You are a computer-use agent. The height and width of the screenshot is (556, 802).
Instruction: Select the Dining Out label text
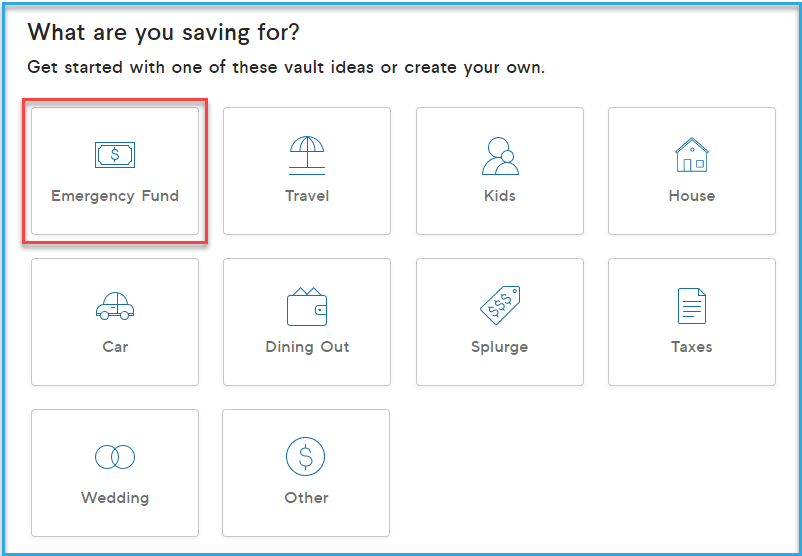(307, 347)
